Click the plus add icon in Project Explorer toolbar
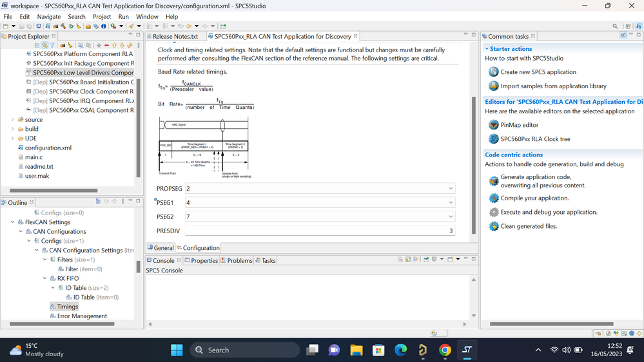 [x=99, y=46]
